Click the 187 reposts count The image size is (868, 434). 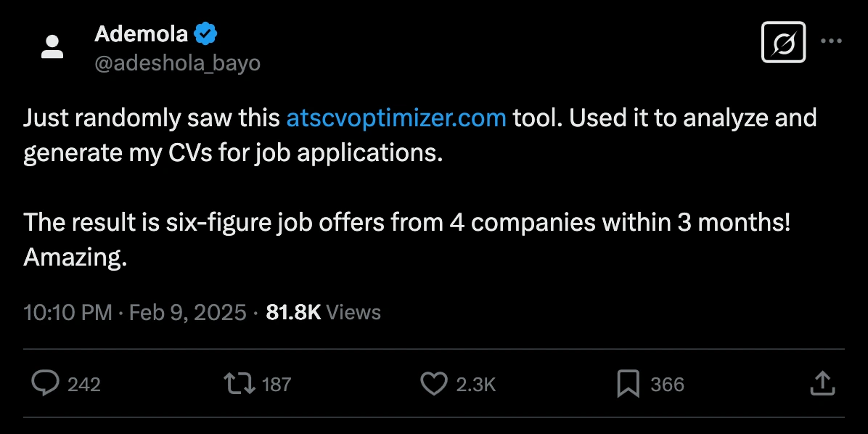click(276, 384)
